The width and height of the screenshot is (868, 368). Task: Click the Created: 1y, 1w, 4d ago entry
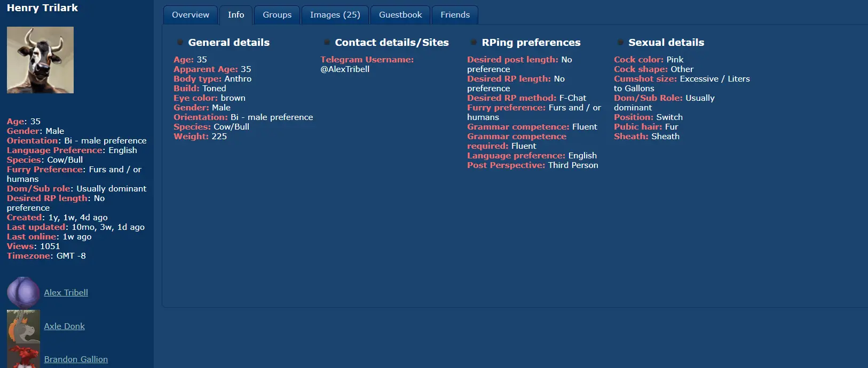(x=57, y=218)
